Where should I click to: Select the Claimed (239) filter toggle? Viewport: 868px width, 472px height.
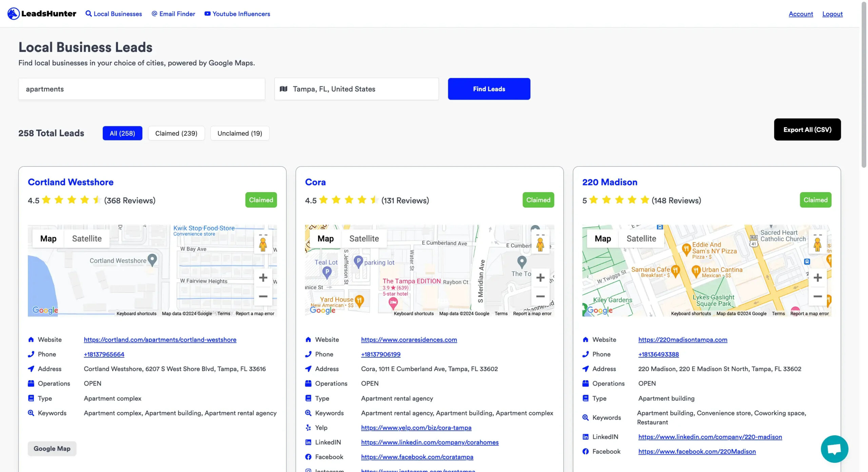176,132
